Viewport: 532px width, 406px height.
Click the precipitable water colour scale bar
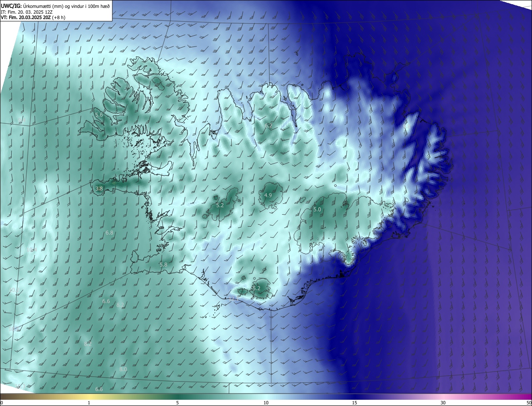point(266,397)
